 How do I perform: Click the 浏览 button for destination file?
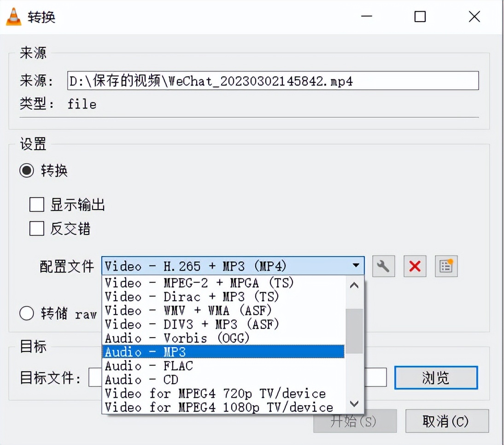(x=435, y=377)
